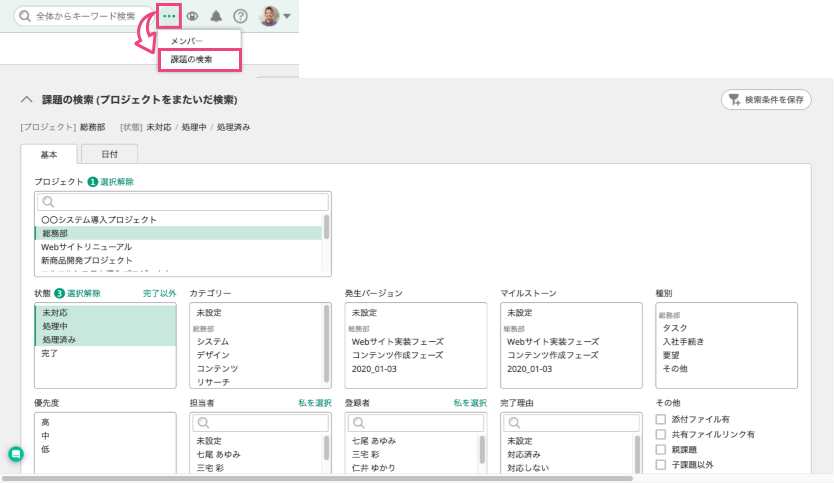Open the green chat support widget
The width and height of the screenshot is (834, 483).
pos(16,454)
